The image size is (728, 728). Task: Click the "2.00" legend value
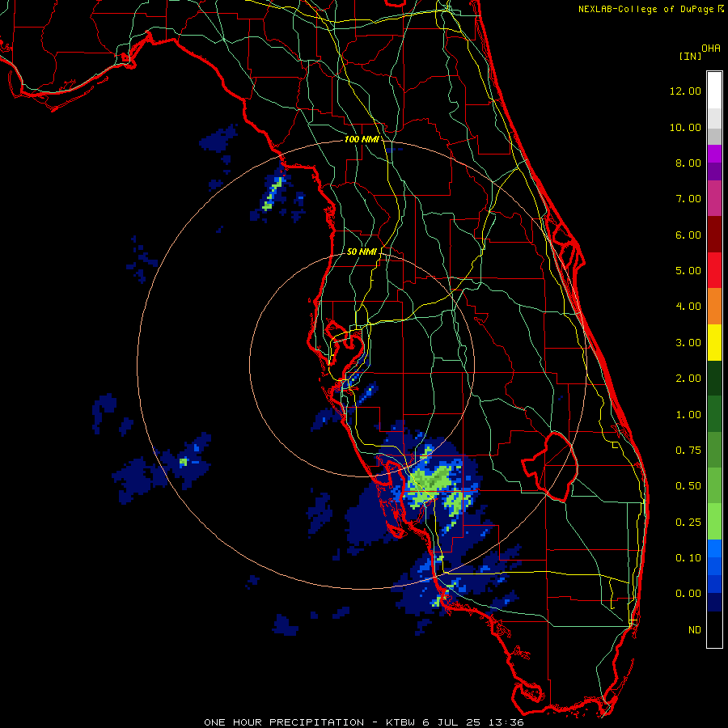pyautogui.click(x=688, y=379)
